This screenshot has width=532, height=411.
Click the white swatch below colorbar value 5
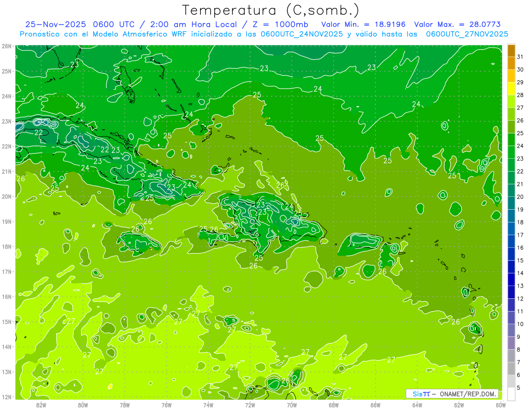point(511,394)
